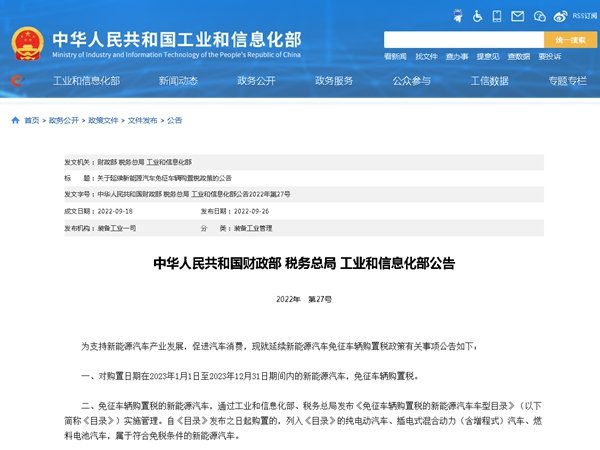
Task: Click the paragraph beginning 一、对购置日期在2023年1月1日
Action: (250, 376)
